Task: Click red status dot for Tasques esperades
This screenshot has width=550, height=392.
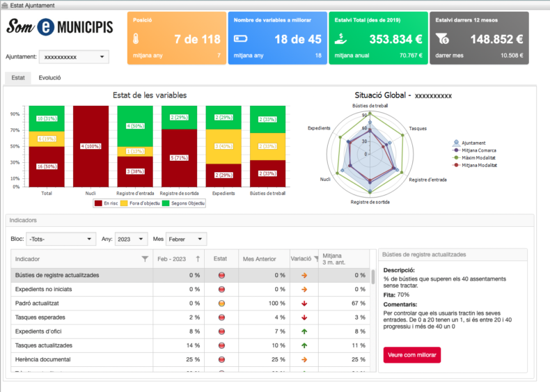Action: pyautogui.click(x=221, y=317)
